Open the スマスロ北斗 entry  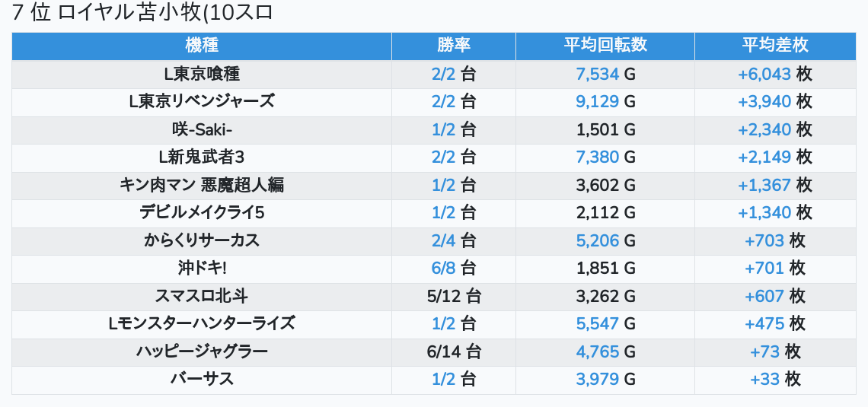point(202,296)
